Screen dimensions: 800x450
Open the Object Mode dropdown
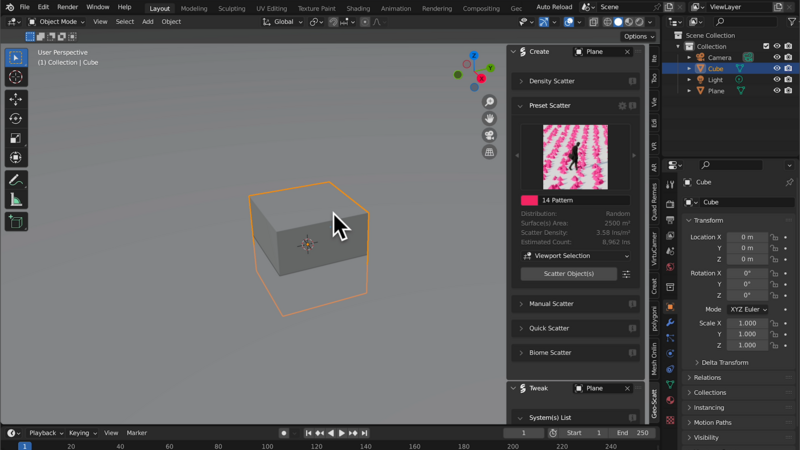point(56,22)
